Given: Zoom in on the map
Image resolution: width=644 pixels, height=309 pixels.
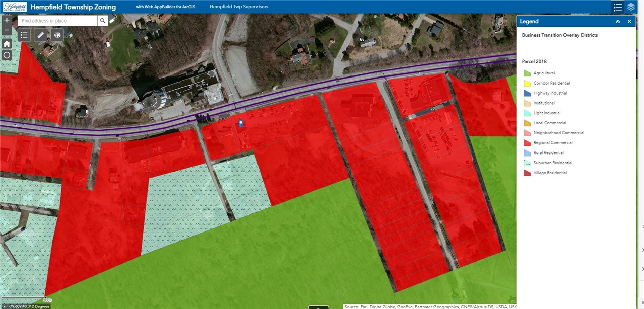Looking at the screenshot, I should pos(7,21).
